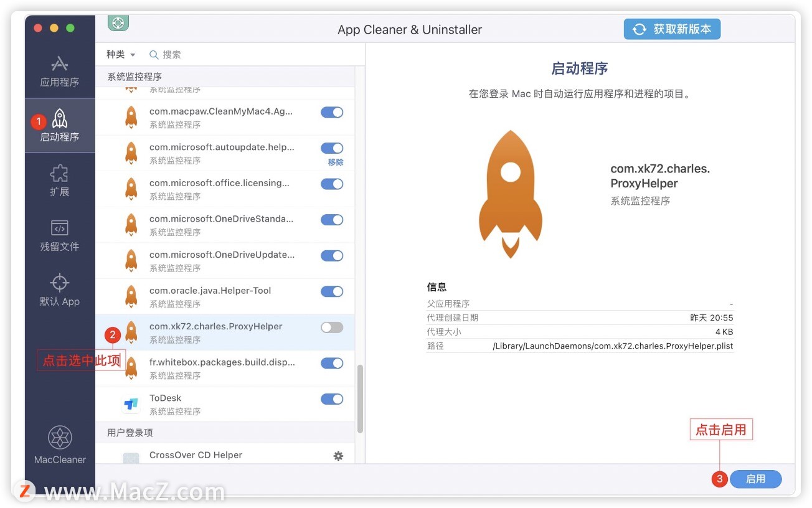Disable the ToDesk startup toggle
Viewport: 812px width, 508px height.
332,399
